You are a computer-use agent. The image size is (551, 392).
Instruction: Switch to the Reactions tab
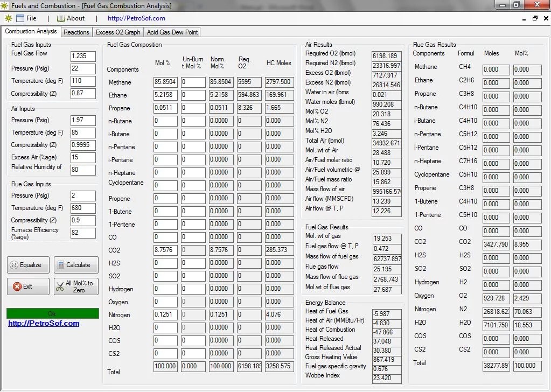click(76, 32)
